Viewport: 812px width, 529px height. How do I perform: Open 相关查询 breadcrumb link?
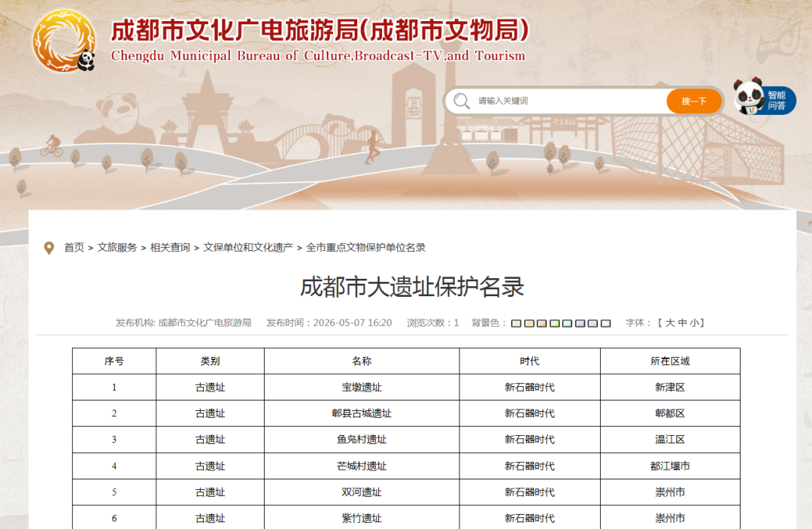click(x=170, y=248)
